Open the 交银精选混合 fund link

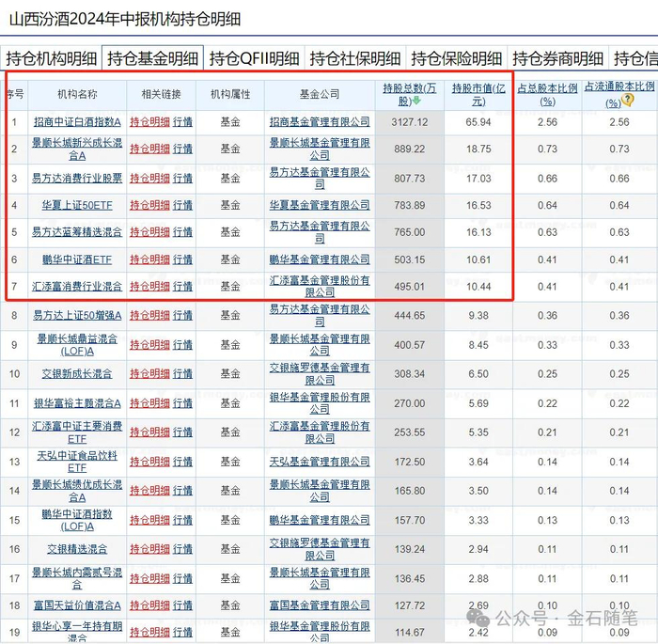[x=77, y=549]
